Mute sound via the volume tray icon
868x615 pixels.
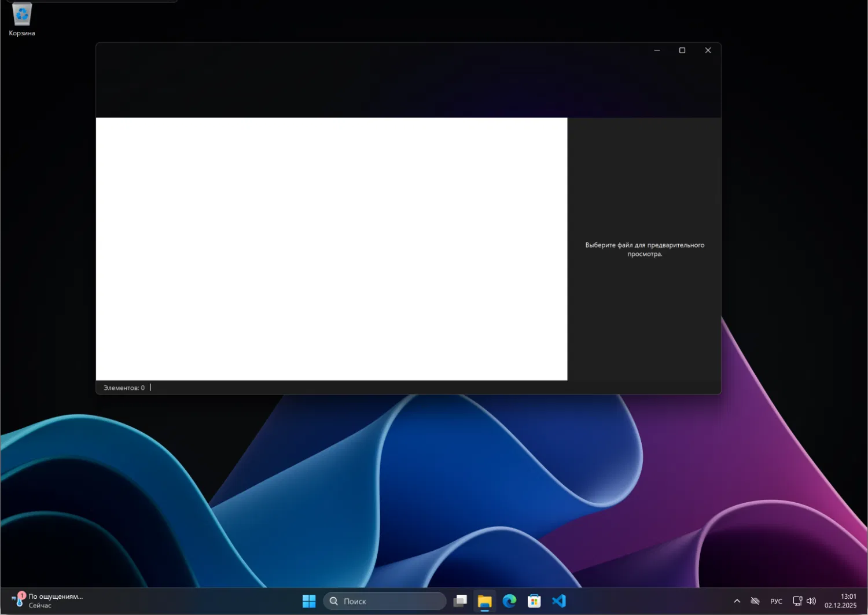[811, 601]
